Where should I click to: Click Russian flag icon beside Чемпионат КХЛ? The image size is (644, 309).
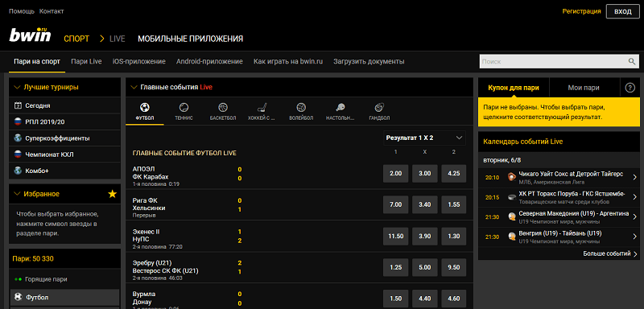(18, 154)
